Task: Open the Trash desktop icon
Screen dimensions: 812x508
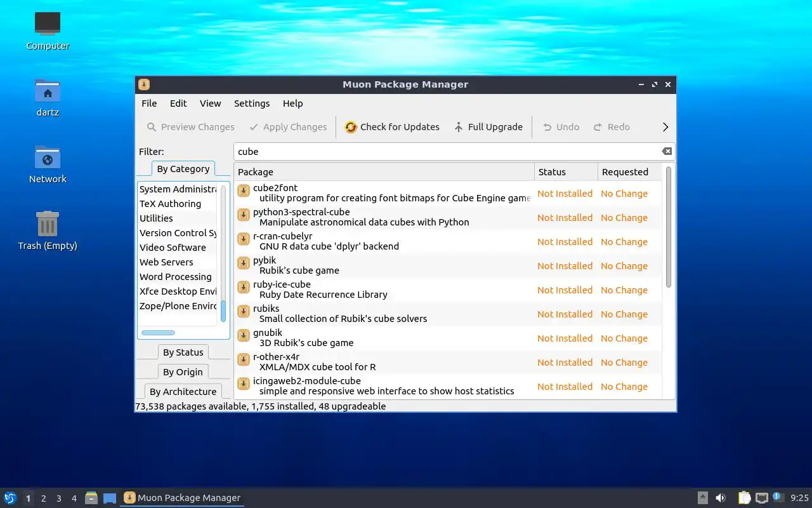Action: tap(48, 224)
